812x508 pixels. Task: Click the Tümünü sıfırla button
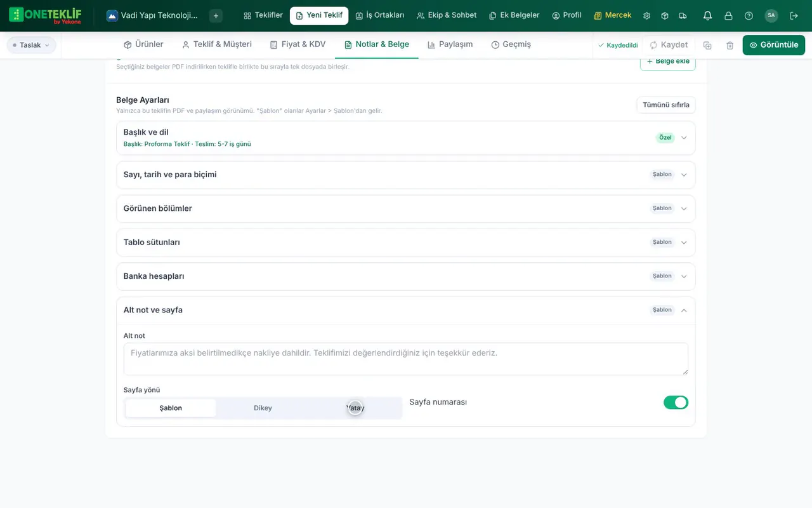[666, 105]
